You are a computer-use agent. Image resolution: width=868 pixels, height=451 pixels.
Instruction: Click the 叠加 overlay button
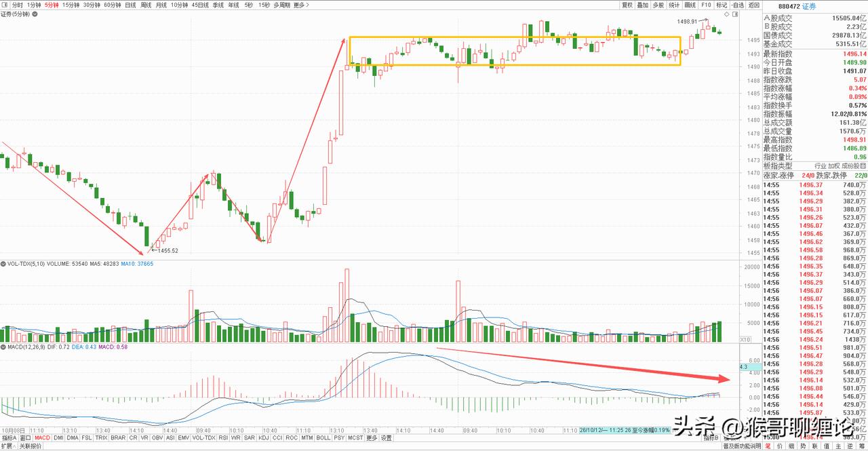[x=643, y=5]
